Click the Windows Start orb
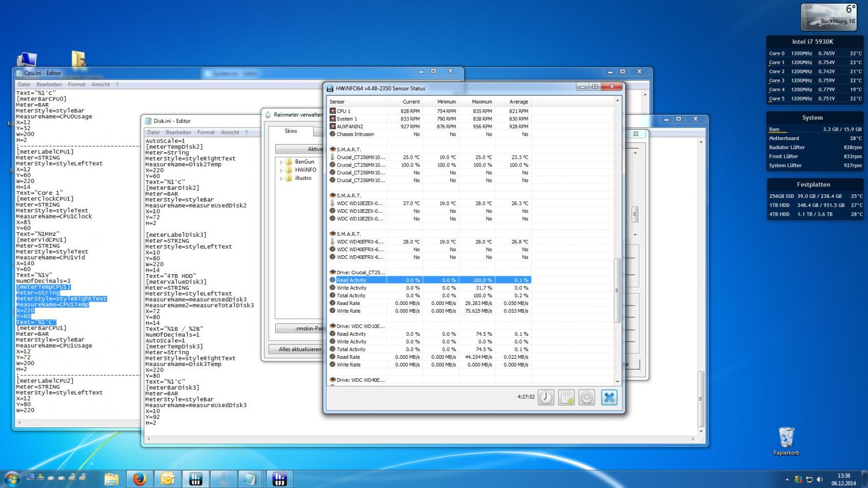The image size is (868, 488). click(11, 479)
